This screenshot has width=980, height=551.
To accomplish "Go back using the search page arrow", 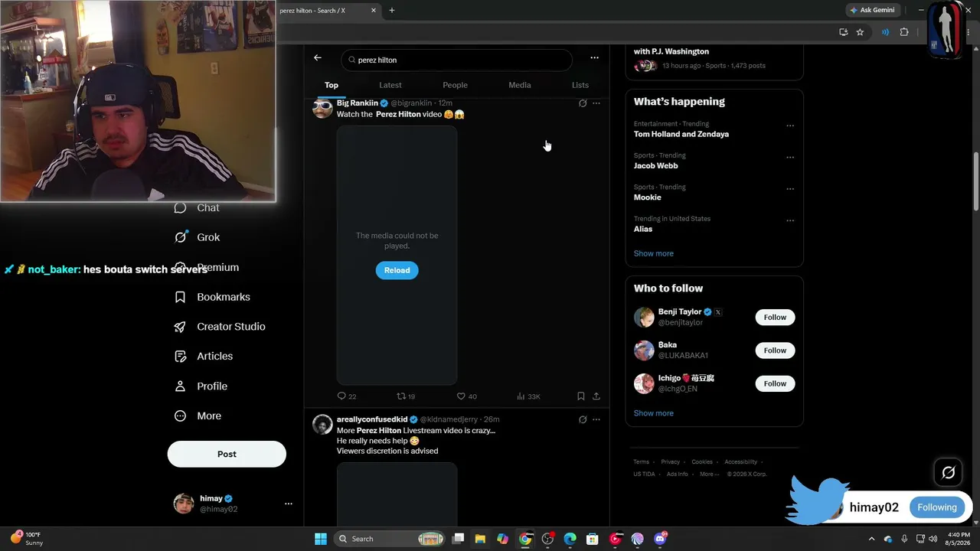I will coord(318,58).
